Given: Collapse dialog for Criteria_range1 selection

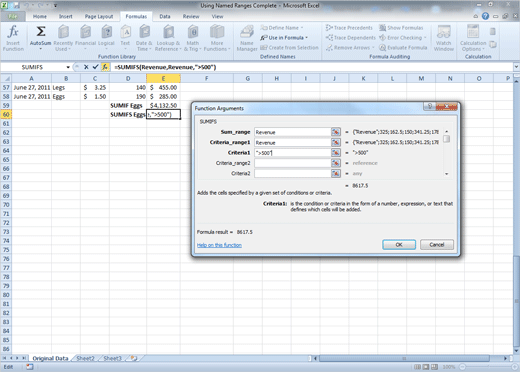Looking at the screenshot, I should coord(336,142).
